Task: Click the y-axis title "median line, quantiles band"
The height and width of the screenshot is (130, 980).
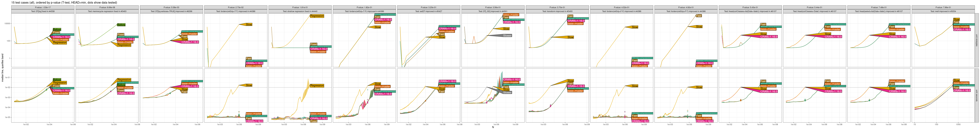Action: [2, 67]
